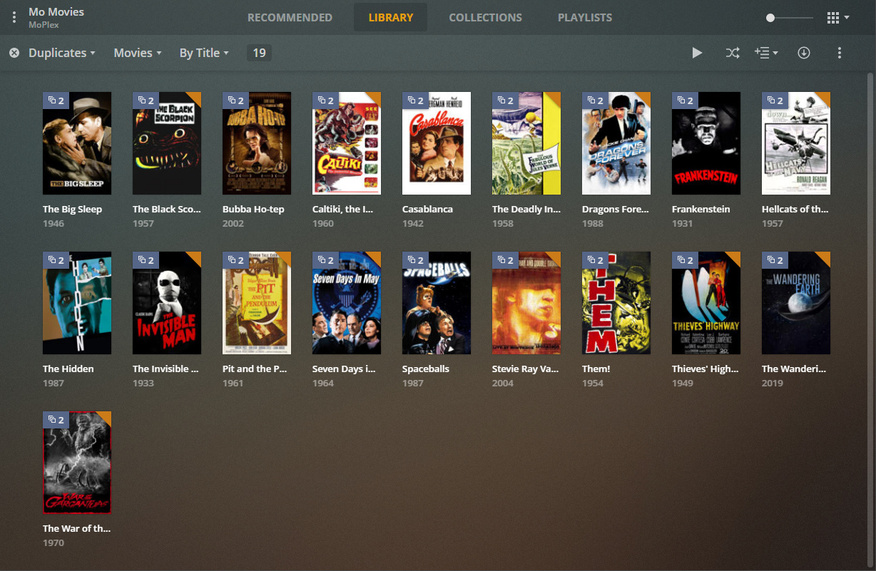Screen dimensions: 876x571
Task: Click the unwatched corner flag on Thieves' Highway
Action: coord(735,257)
